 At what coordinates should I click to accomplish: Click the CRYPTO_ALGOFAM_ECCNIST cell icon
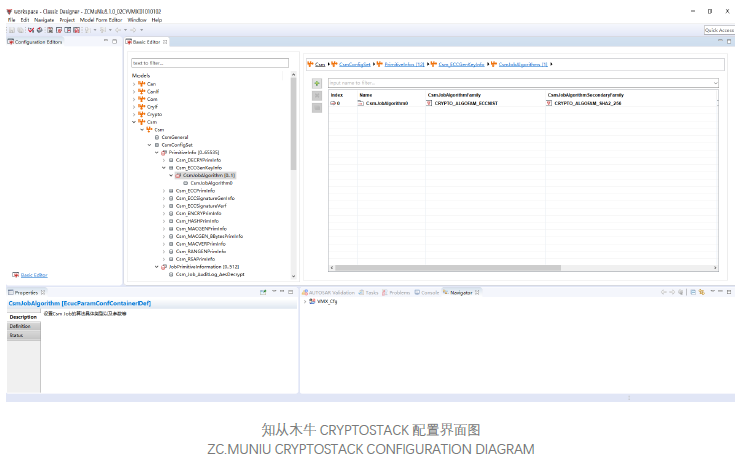pos(429,103)
